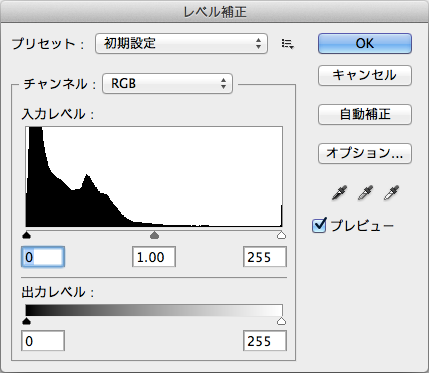429x373 pixels.
Task: Click the histogram display area
Action: (154, 177)
